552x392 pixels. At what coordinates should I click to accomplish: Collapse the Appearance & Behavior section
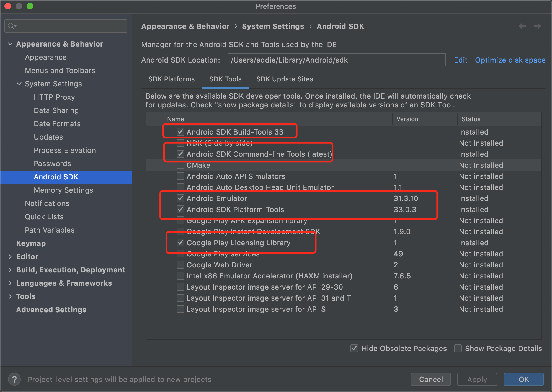point(10,44)
